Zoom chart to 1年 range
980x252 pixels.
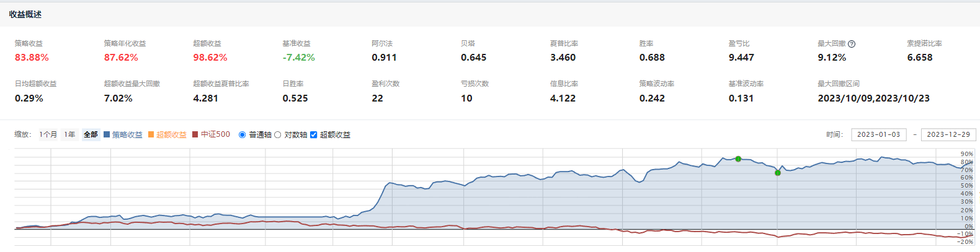click(x=70, y=134)
